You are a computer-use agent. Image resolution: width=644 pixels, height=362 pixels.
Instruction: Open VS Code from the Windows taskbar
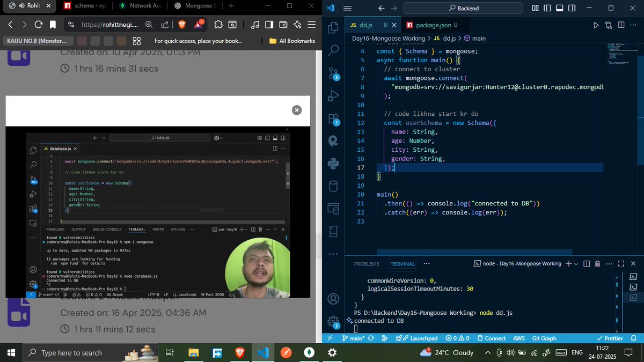click(x=263, y=352)
